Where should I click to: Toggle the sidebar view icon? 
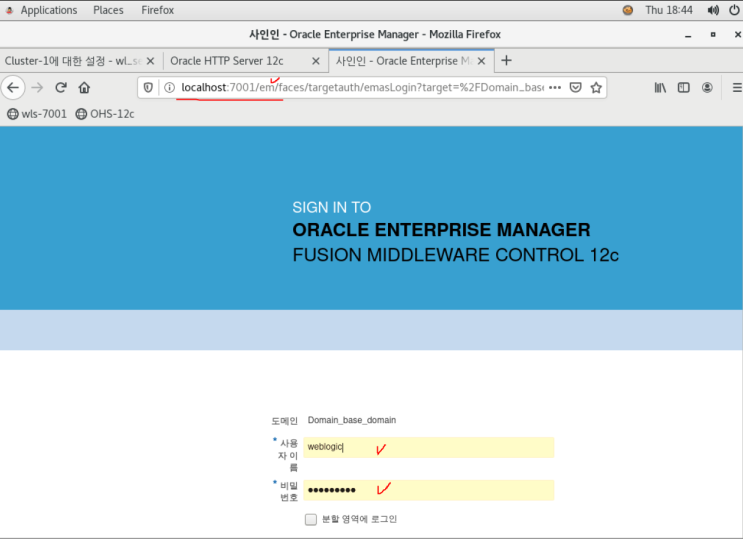(683, 88)
